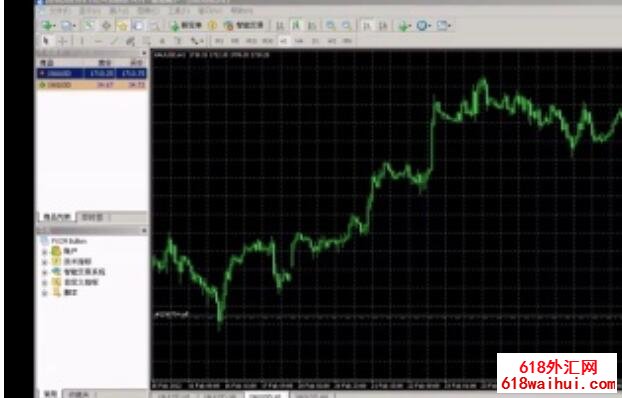The width and height of the screenshot is (622, 398).
Task: Set chart timeframe to M15
Action: [251, 41]
